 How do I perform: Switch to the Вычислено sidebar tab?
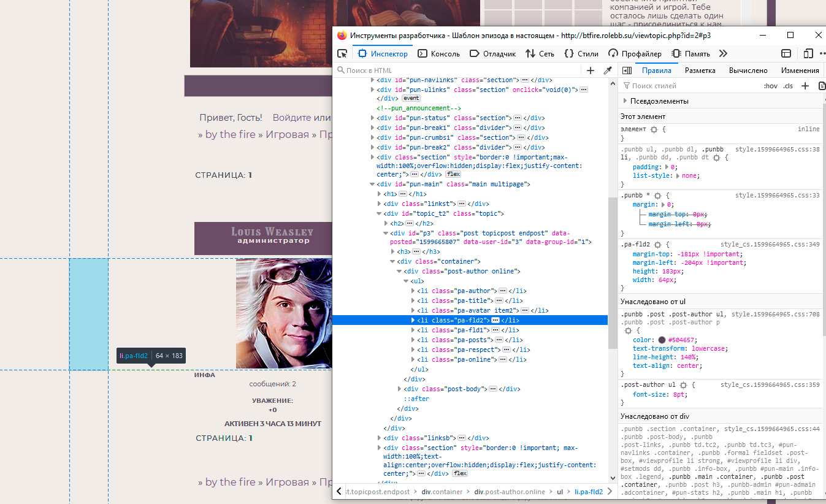coord(748,71)
